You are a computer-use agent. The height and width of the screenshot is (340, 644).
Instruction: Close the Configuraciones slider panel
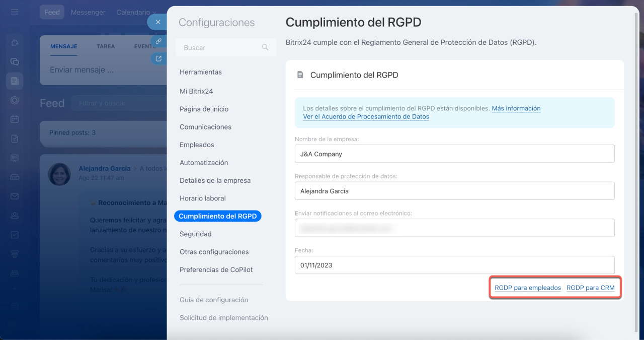click(x=158, y=22)
